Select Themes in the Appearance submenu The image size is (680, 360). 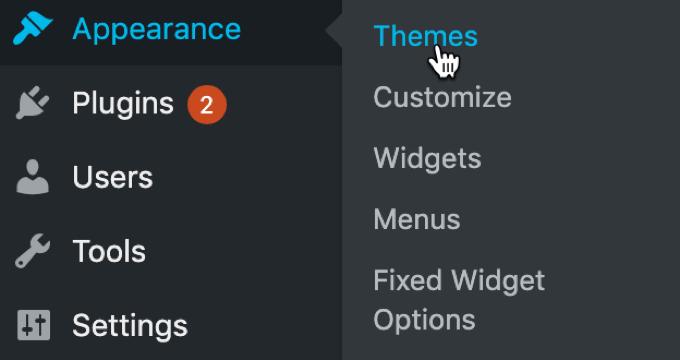(425, 36)
